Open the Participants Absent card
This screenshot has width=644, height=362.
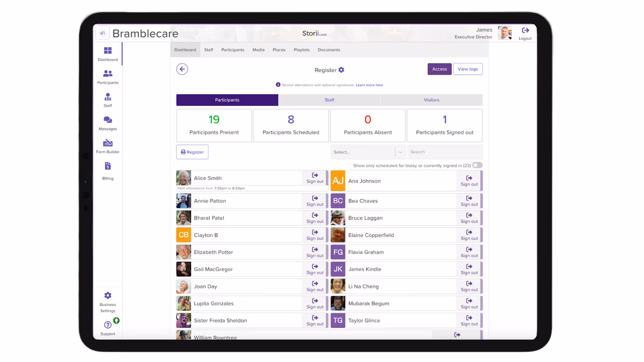[368, 125]
